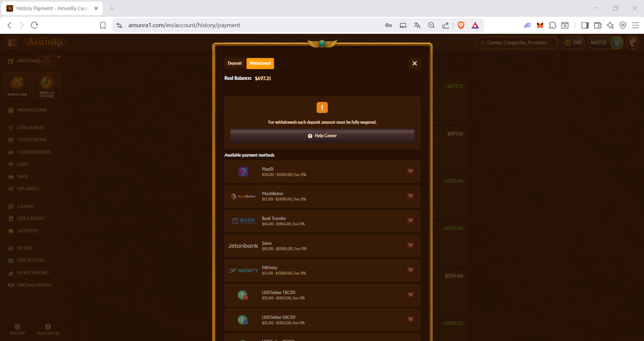Expand the Bank Transfer method arrow
644x341 pixels.
(x=410, y=221)
